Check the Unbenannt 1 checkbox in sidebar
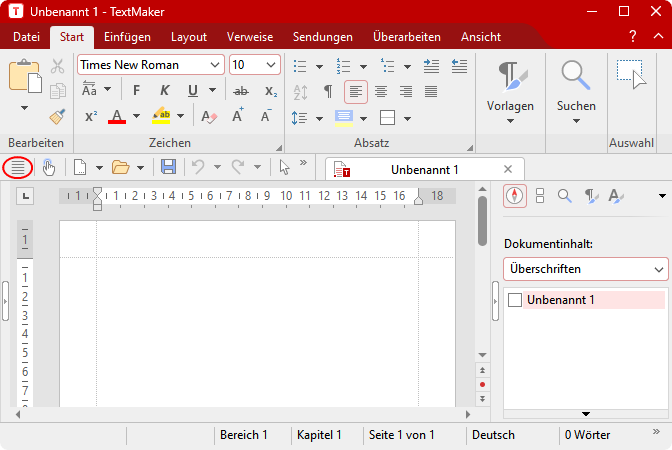This screenshot has height=450, width=672. click(x=515, y=300)
